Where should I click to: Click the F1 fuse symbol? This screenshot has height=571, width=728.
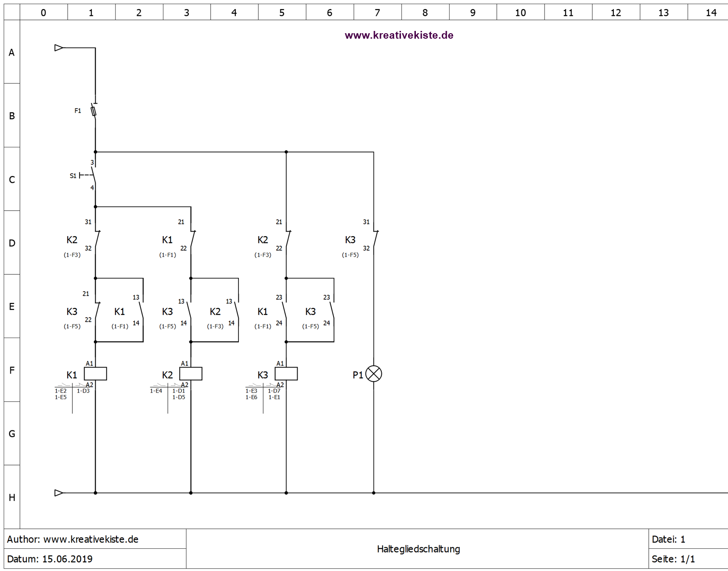coord(94,111)
